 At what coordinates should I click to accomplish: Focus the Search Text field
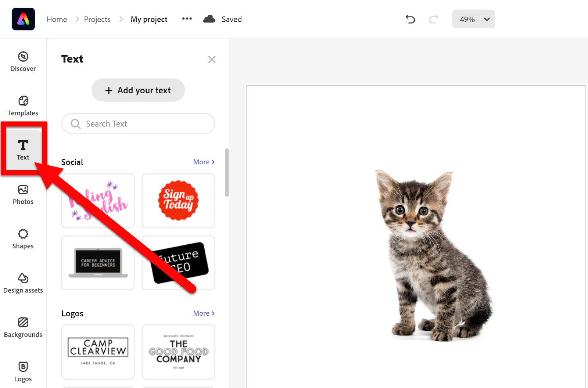pos(138,124)
